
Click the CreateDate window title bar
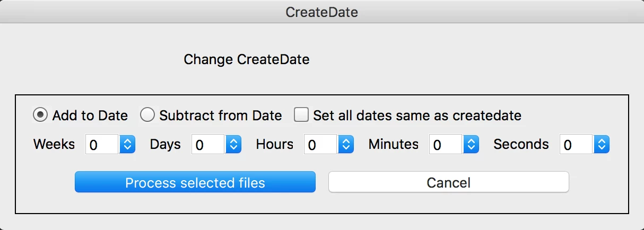(x=321, y=12)
